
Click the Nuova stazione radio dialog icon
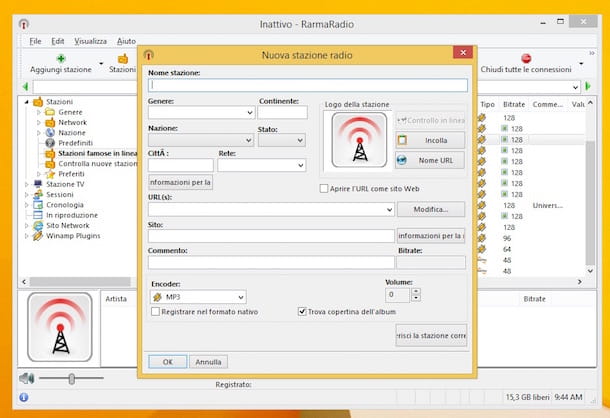[149, 55]
